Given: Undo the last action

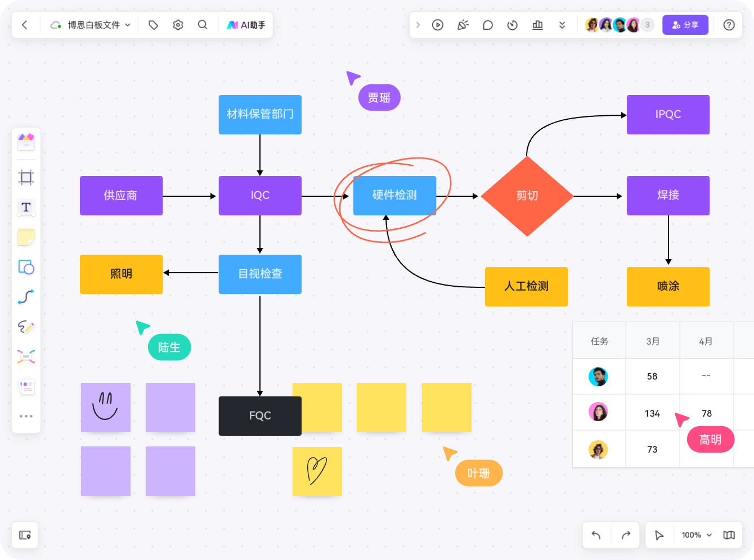Looking at the screenshot, I should (x=596, y=535).
